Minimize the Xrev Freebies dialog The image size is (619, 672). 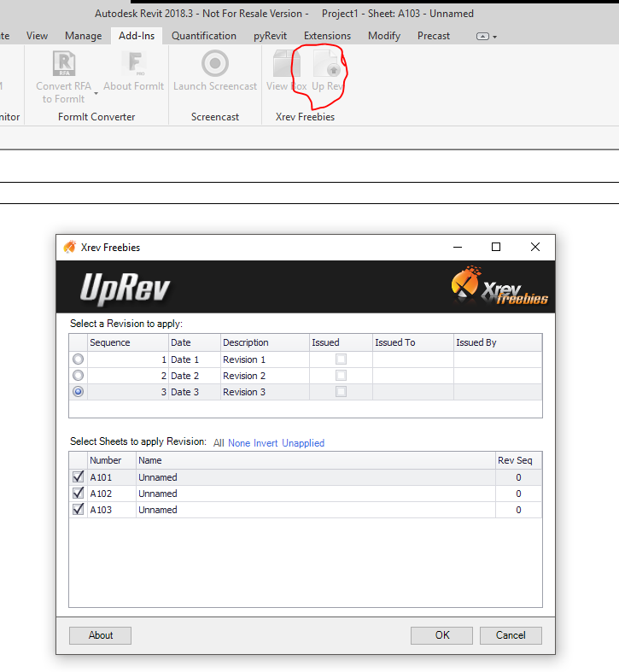pos(458,247)
